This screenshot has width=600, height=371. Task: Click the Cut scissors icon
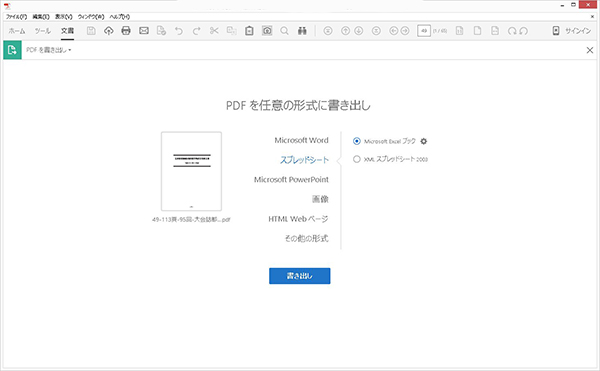214,31
